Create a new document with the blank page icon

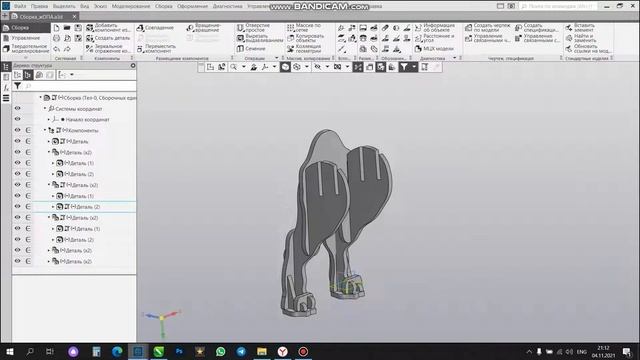(56, 28)
